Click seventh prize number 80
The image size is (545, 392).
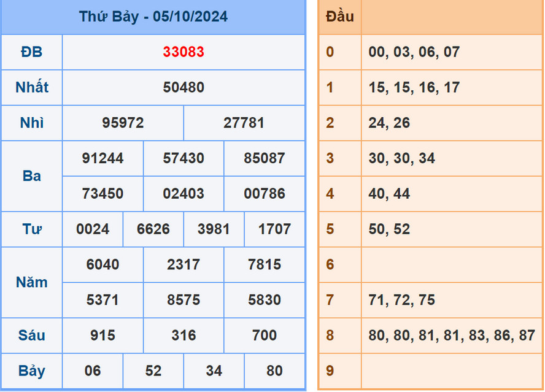click(x=274, y=371)
